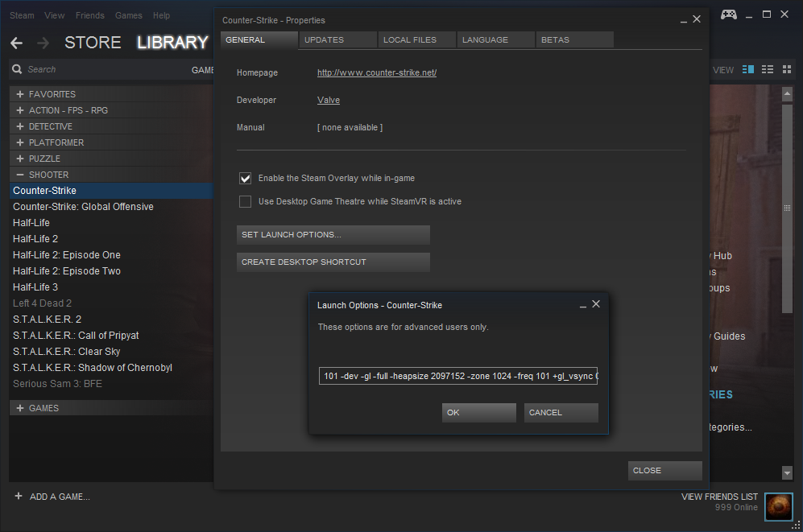The height and width of the screenshot is (532, 803).
Task: Confirm launch options with OK
Action: [x=479, y=413]
